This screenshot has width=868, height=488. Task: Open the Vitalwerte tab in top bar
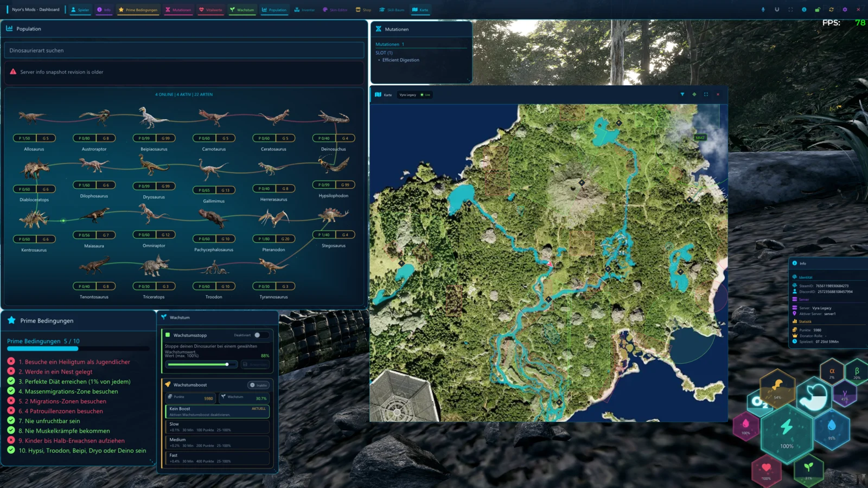210,10
